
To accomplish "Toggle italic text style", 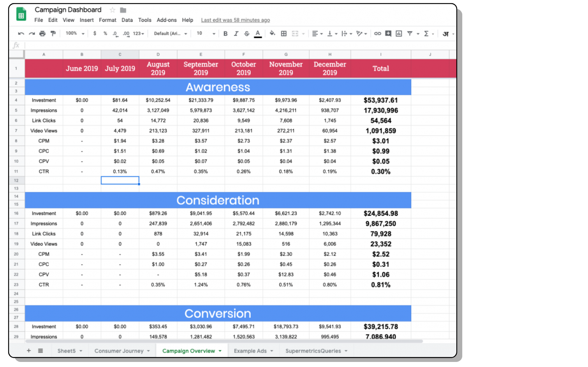I will pyautogui.click(x=236, y=34).
